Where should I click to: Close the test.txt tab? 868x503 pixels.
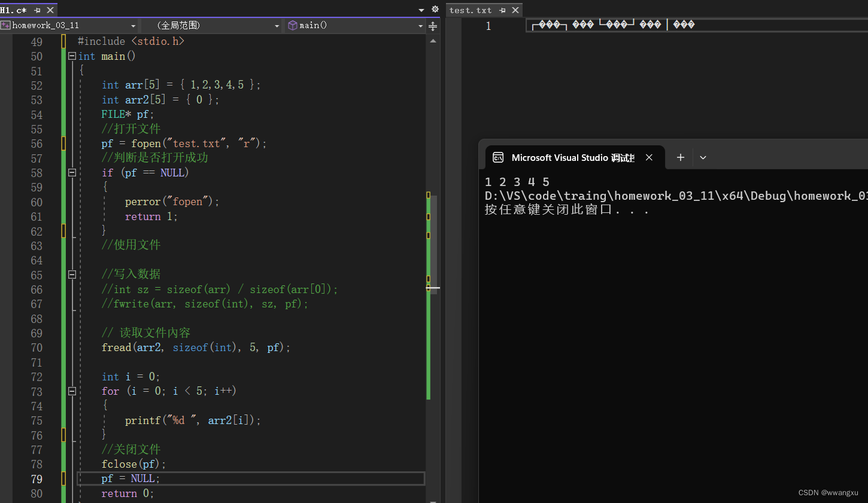[x=515, y=10]
